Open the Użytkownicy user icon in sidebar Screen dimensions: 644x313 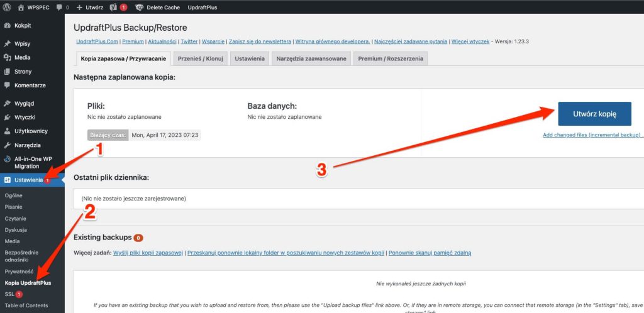[x=7, y=131]
